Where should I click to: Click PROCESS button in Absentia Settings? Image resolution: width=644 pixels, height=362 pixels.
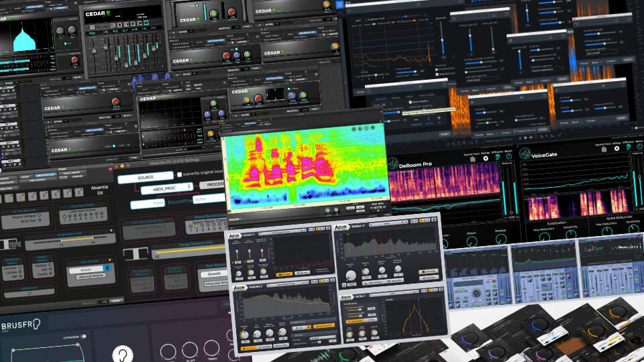213,185
